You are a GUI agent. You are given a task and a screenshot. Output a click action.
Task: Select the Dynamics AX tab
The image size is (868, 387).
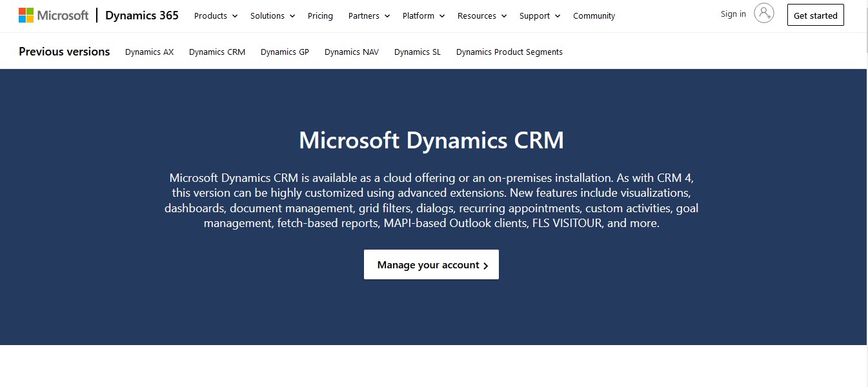point(149,52)
